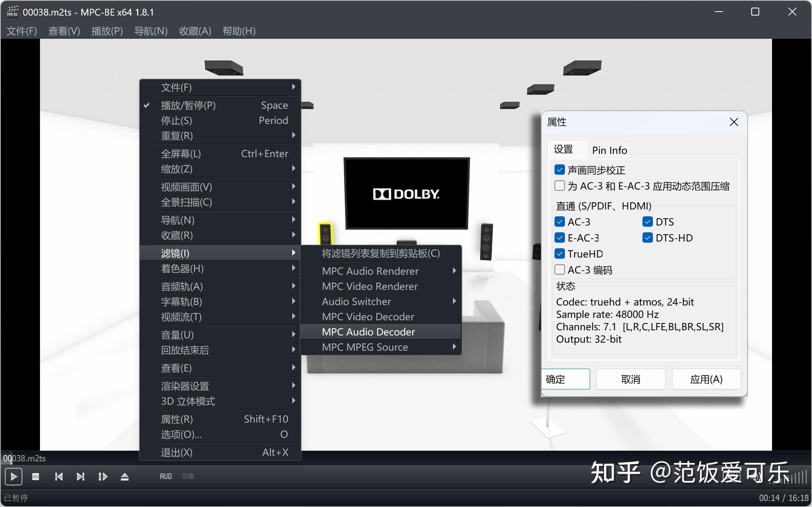Click the 应用(A) button

(x=706, y=379)
